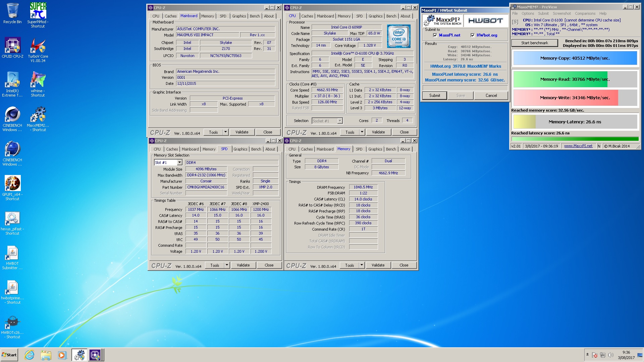Click Cancel in HWbot Submit window
The width and height of the screenshot is (644, 362).
(491, 96)
